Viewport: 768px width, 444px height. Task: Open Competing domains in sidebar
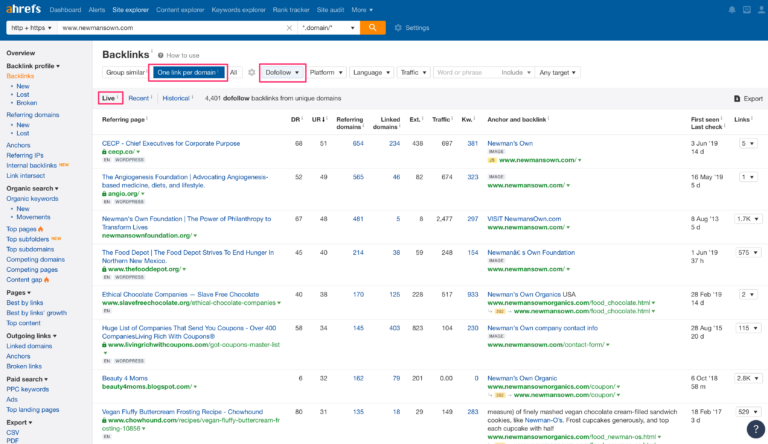35,260
